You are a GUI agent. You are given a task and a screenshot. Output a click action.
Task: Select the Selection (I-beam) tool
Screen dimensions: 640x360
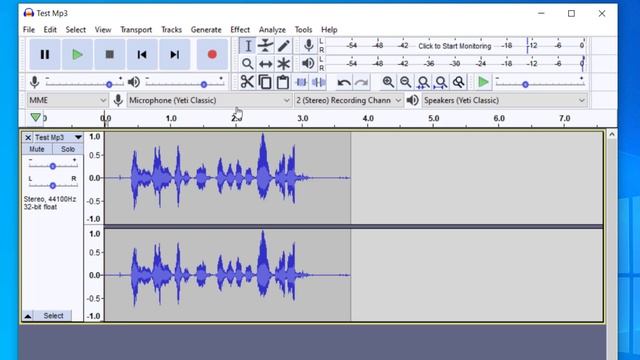[x=247, y=46]
